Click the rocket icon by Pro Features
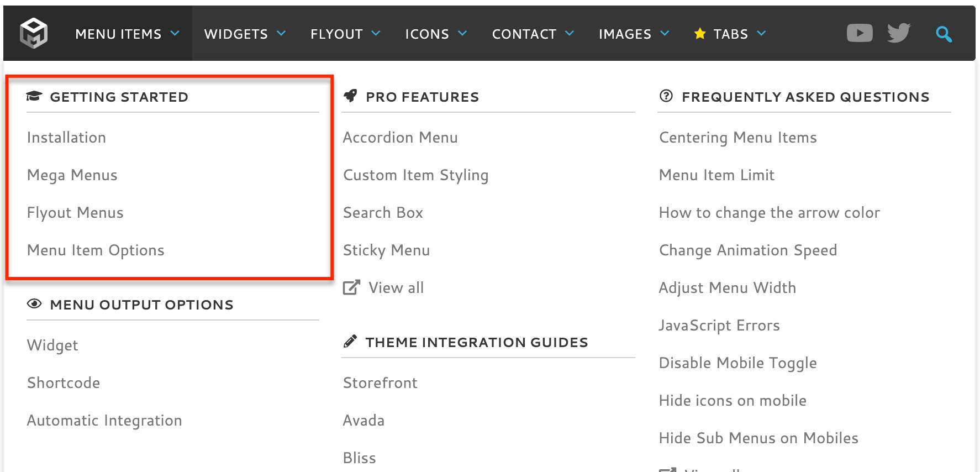 coord(350,96)
